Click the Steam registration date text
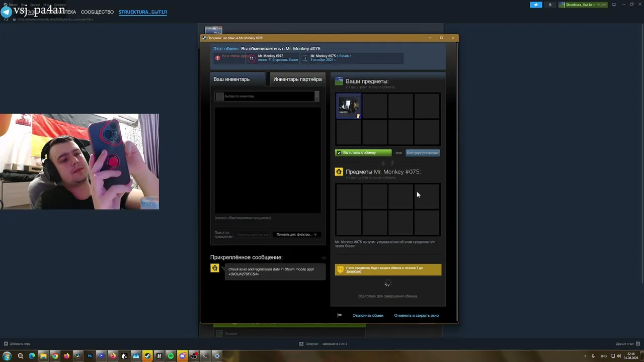644x362 pixels. [331, 58]
